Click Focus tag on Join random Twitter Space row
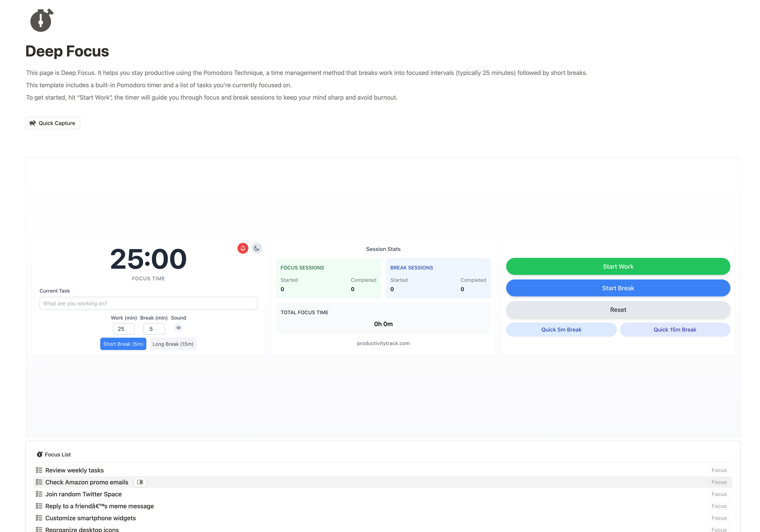Viewport: 760px width, 532px height. tap(719, 494)
